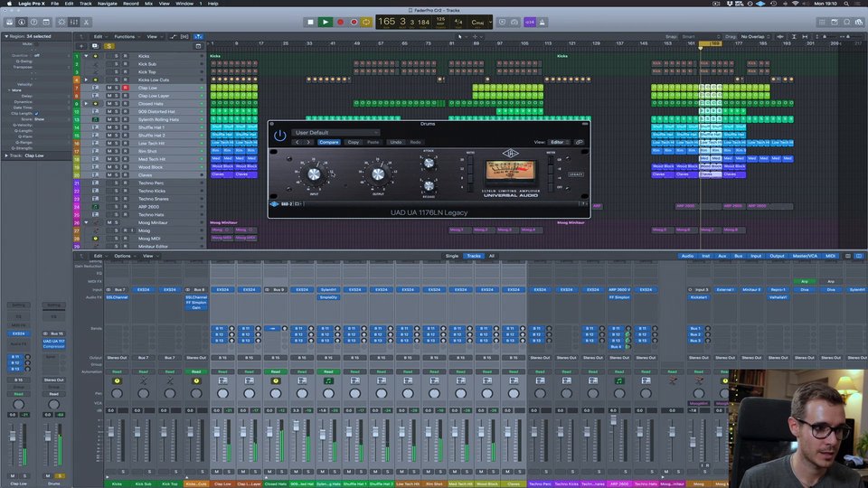Open the File menu
The height and width of the screenshot is (488, 868).
(55, 4)
